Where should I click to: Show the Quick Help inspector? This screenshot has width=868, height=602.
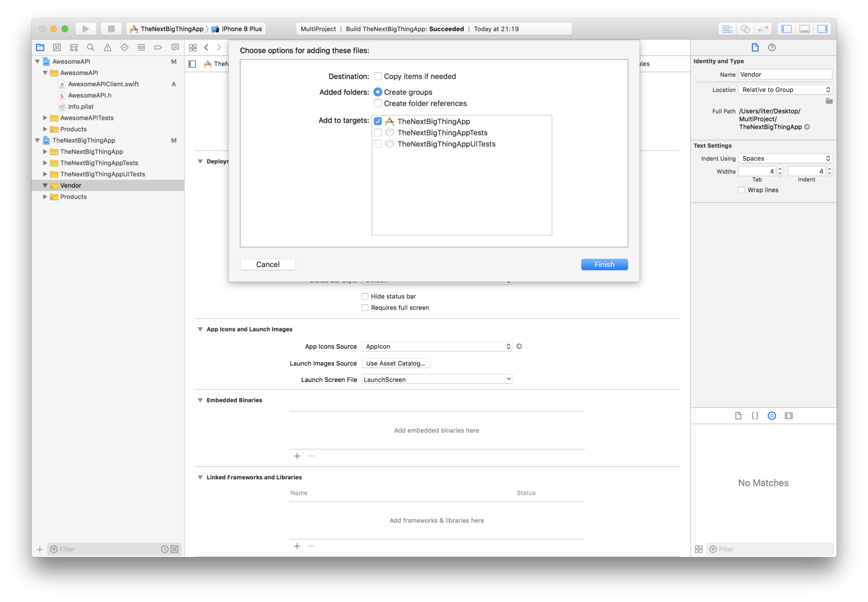771,47
